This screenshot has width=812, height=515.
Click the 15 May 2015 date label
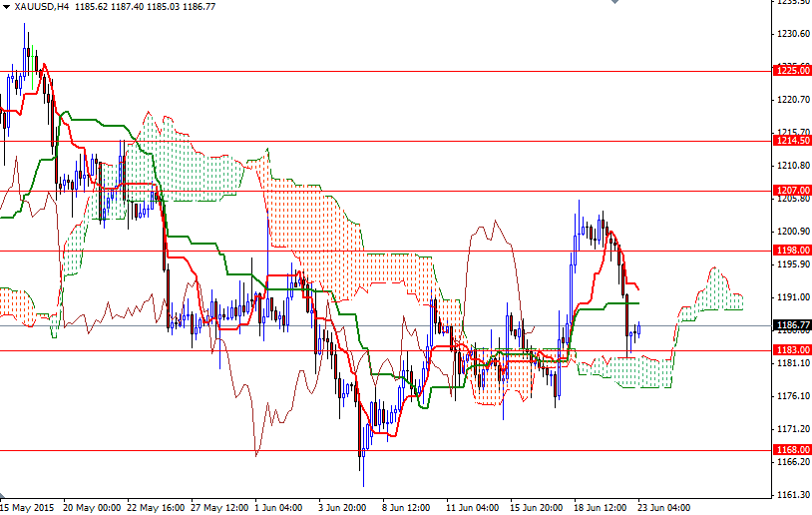[x=25, y=506]
